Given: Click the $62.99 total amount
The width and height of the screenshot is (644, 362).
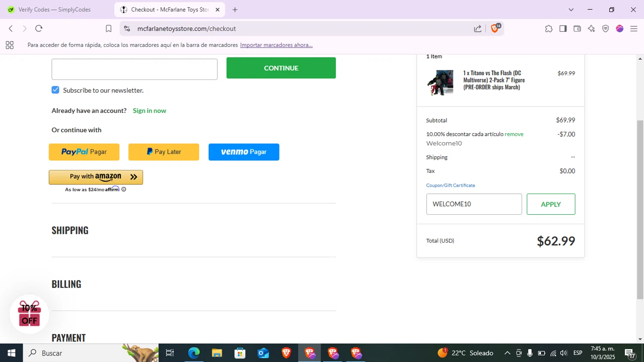Looking at the screenshot, I should coord(556,241).
